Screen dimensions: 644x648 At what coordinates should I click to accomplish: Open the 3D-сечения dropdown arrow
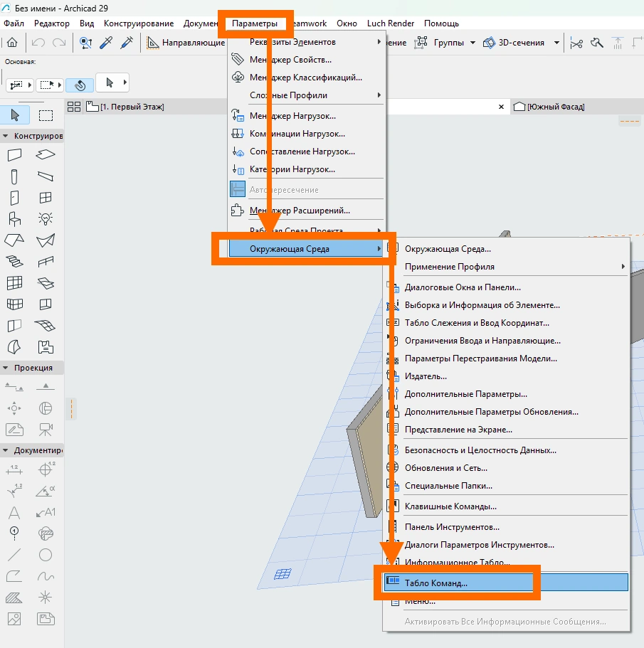click(556, 43)
